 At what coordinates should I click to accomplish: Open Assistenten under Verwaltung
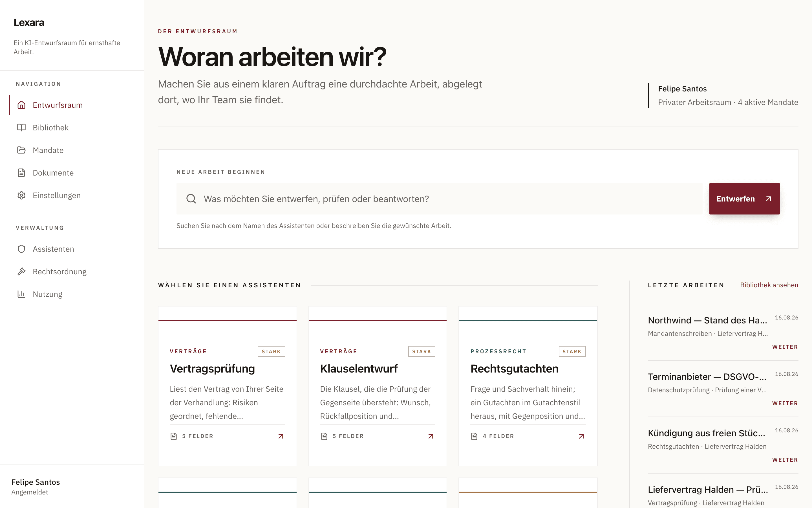pos(72,249)
